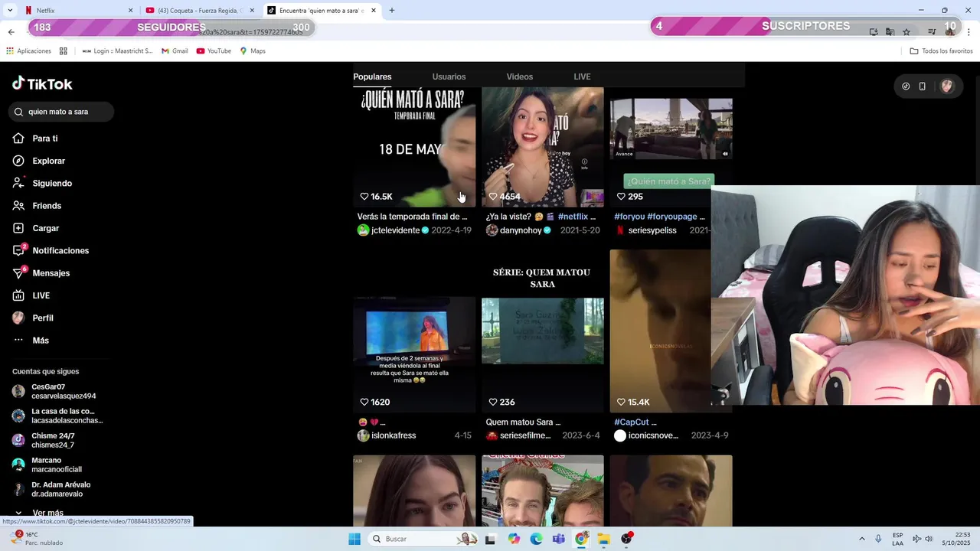Open Microsoft Teams from taskbar
Screen dimensions: 980x551
point(559,539)
